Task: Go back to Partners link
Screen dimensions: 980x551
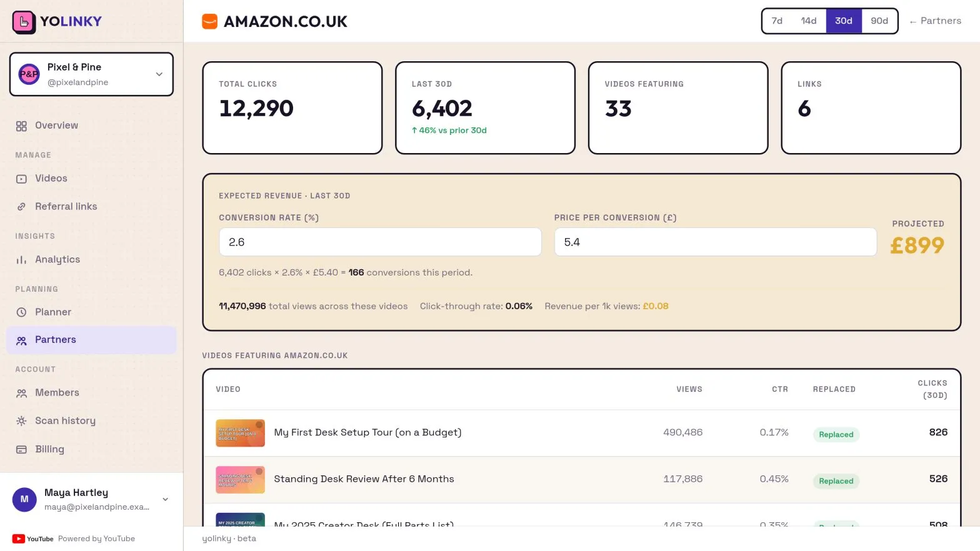Action: 935,21
